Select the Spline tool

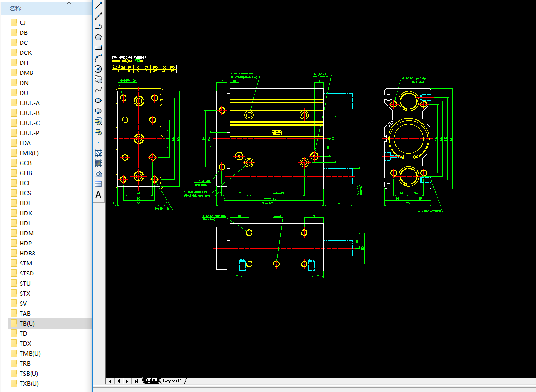click(x=98, y=90)
